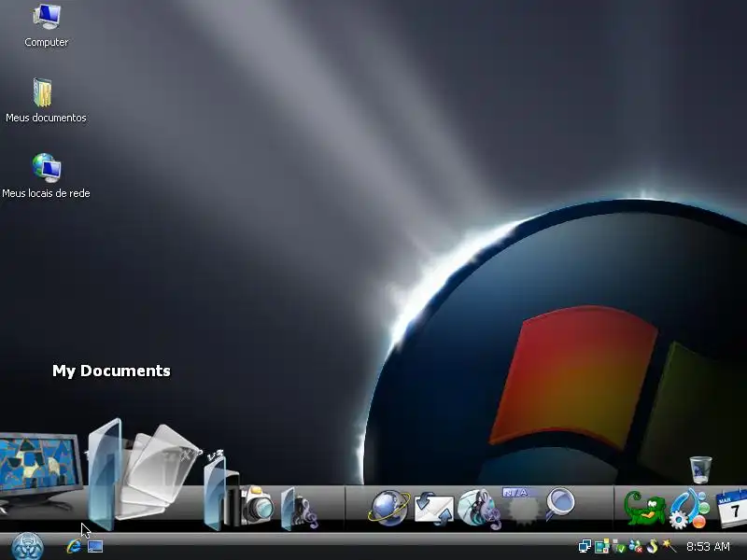Open Meus documentos folder icon
The image size is (747, 560).
click(x=42, y=92)
